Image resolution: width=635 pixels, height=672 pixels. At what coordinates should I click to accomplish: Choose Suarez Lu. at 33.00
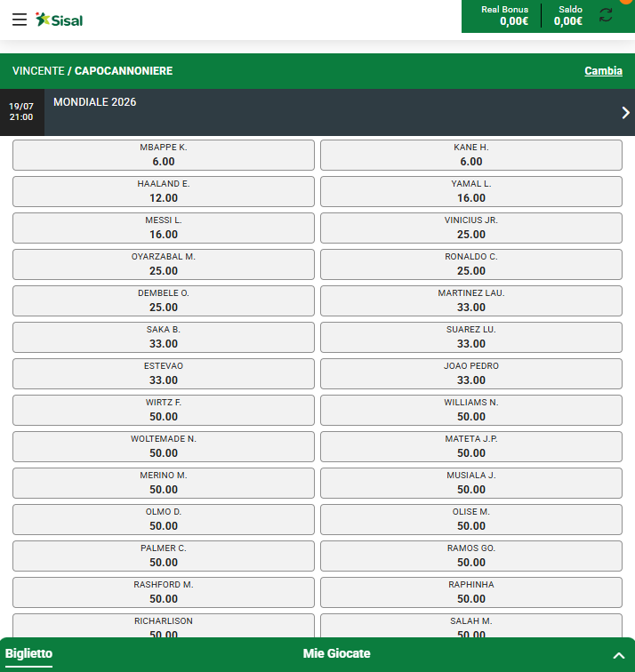click(471, 337)
